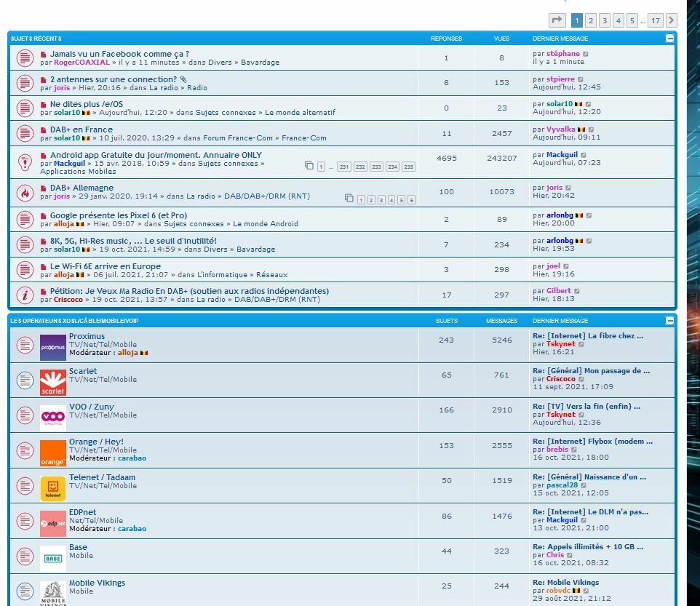Viewport: 700px width, 606px height.
Task: Open topic Ne dites plus /e/OS
Action: [x=86, y=104]
